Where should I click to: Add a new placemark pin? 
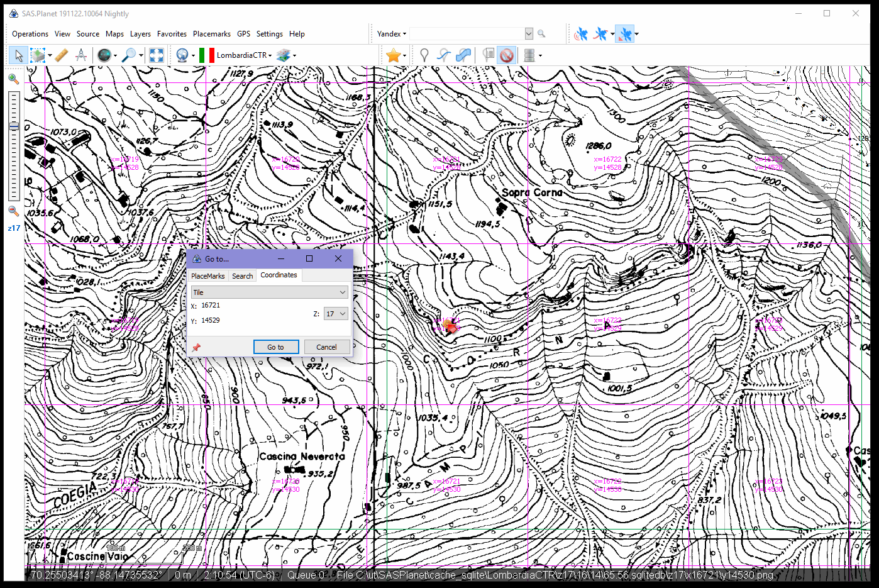424,55
